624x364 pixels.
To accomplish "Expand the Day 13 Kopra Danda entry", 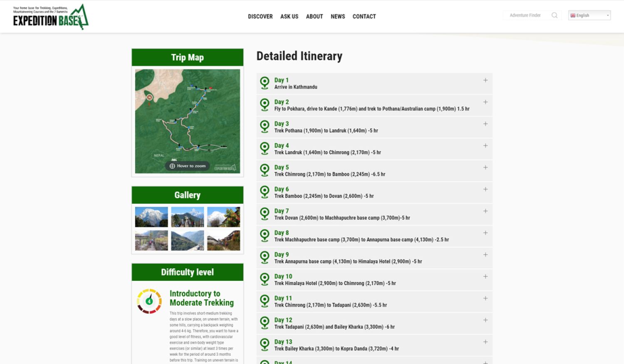I will coord(485,342).
